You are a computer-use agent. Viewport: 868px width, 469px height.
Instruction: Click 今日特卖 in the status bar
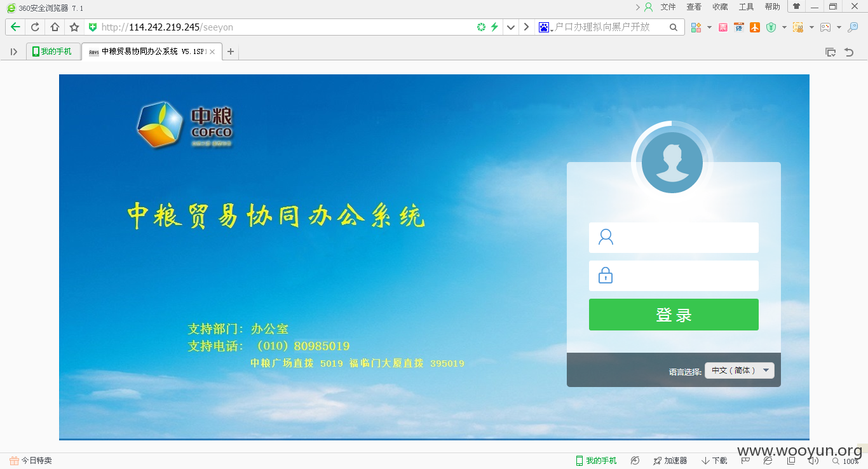31,461
